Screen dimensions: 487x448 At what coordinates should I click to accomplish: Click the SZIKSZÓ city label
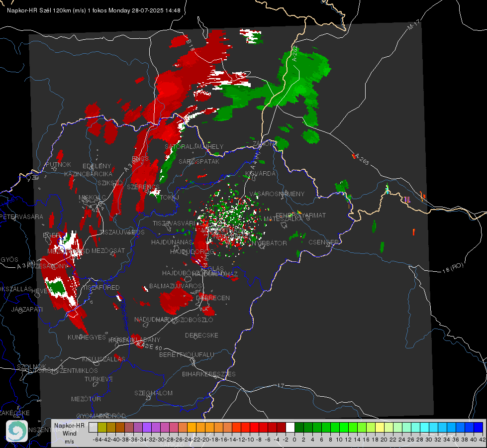pos(110,183)
